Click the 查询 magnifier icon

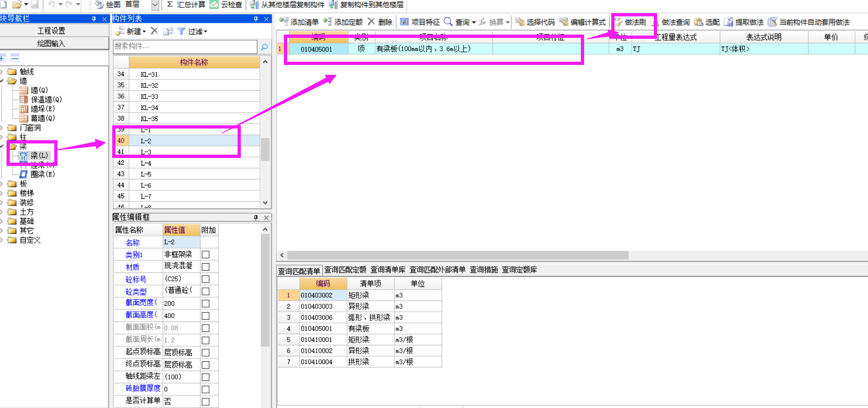click(448, 21)
